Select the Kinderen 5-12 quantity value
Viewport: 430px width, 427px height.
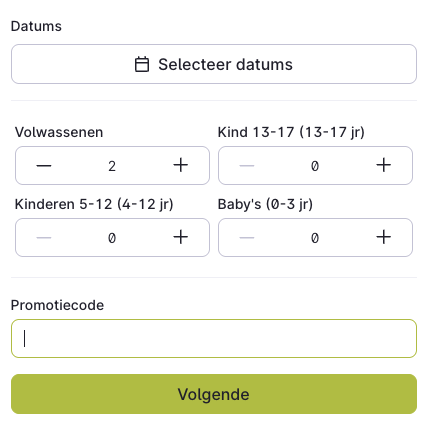(112, 238)
